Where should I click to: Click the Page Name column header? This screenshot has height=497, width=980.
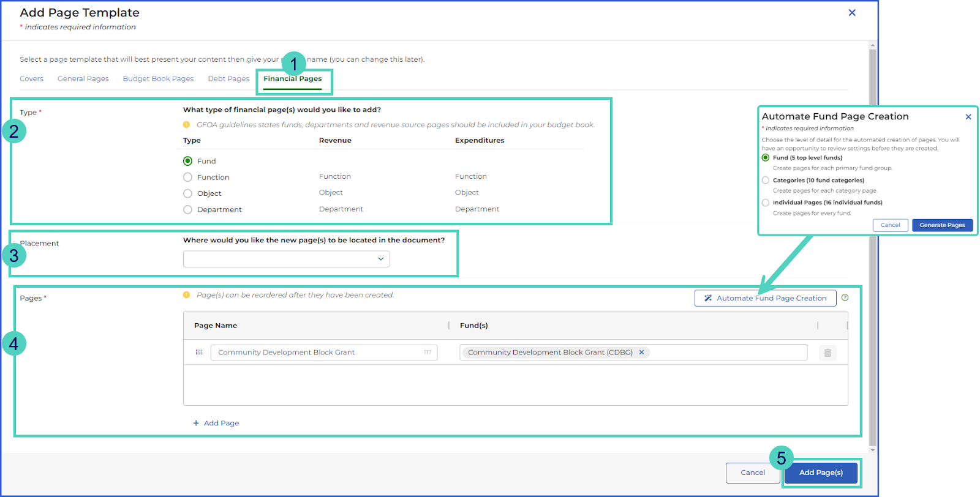pos(216,326)
